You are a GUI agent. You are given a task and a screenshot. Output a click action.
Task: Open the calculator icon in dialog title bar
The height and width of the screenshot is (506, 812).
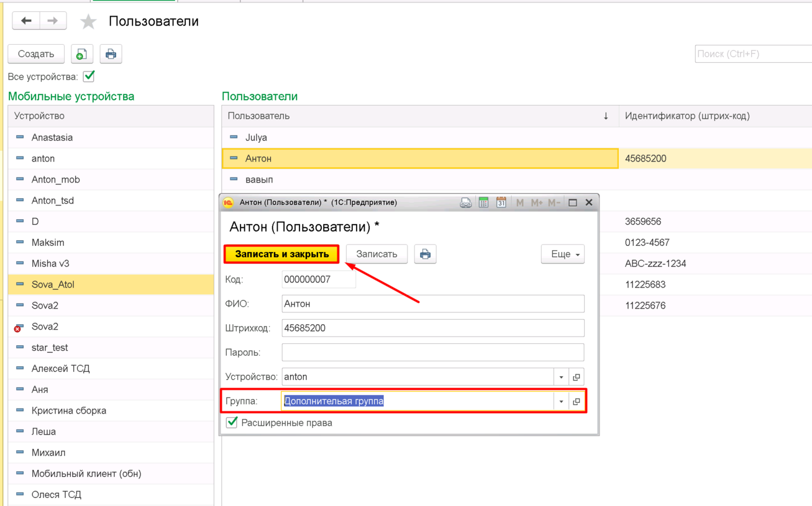(483, 202)
